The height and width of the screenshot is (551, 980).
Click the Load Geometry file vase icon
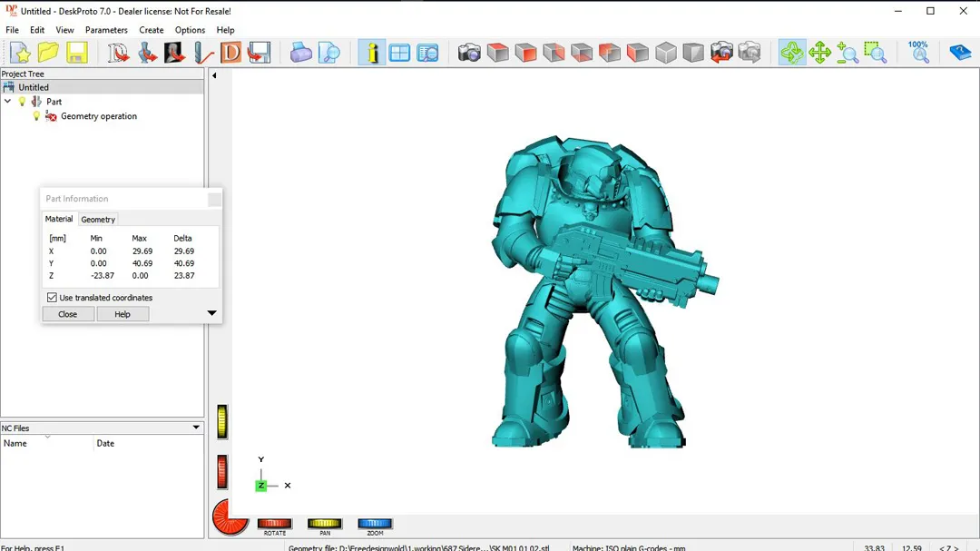pyautogui.click(x=146, y=53)
